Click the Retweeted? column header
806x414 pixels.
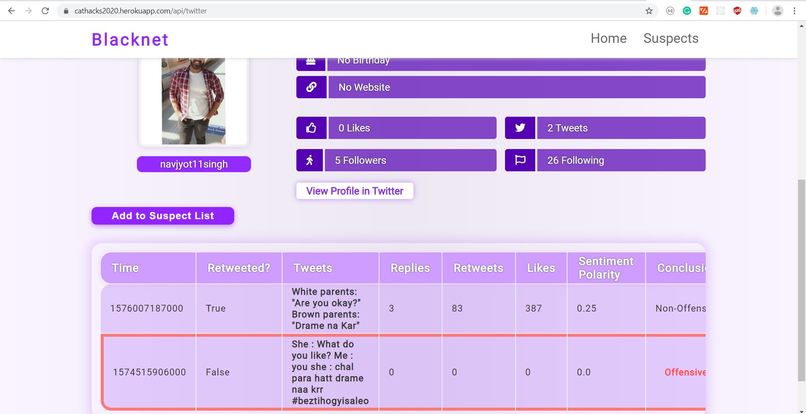coord(239,268)
